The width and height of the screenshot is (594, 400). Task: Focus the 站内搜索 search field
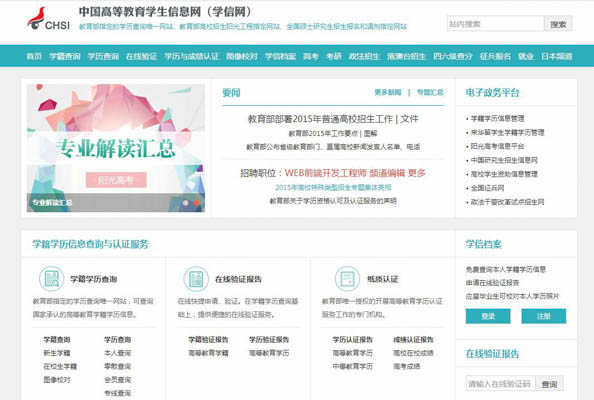(x=496, y=24)
